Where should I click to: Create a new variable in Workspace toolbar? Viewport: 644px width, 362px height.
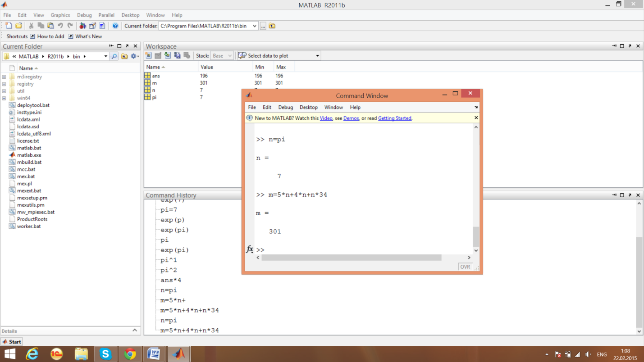point(149,55)
